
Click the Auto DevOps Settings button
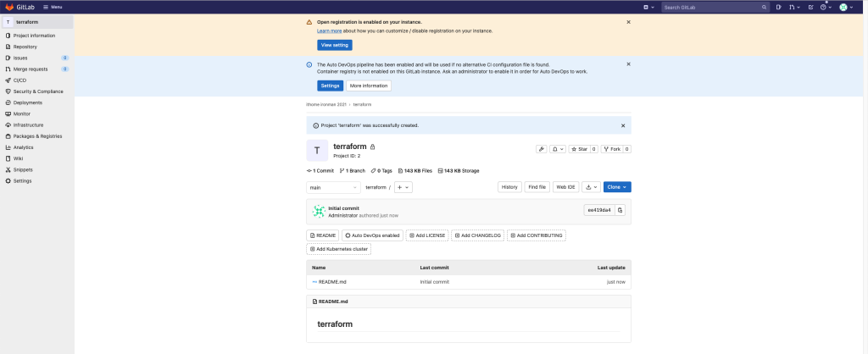(330, 86)
